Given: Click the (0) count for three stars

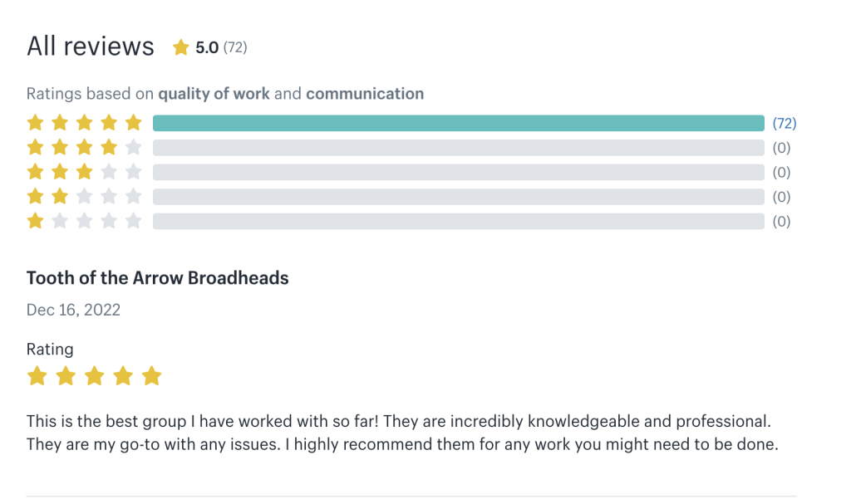Looking at the screenshot, I should coord(781,173).
